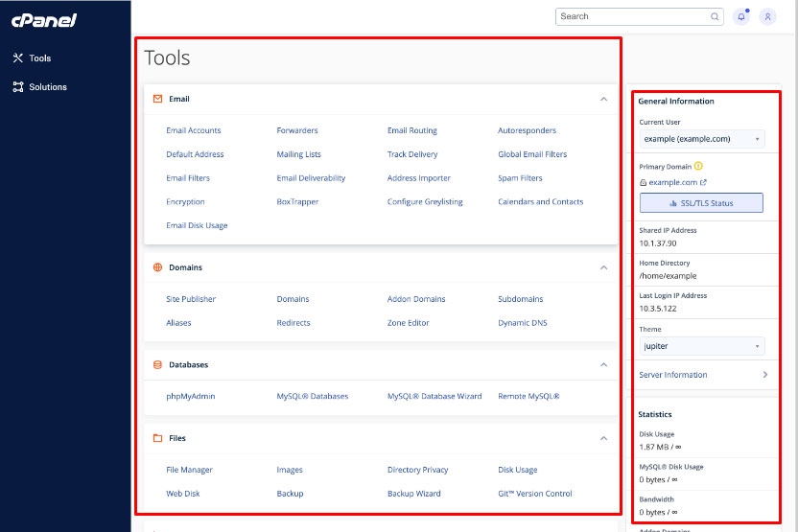Open the Current User dropdown

(x=702, y=139)
